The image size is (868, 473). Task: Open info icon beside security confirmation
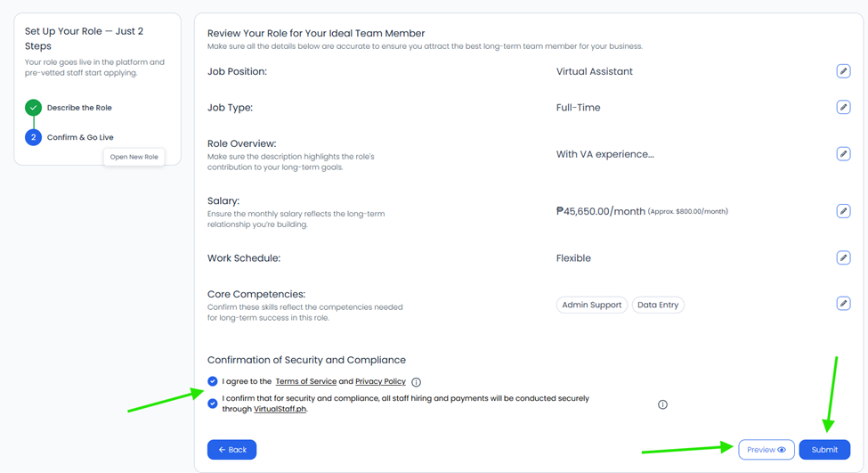(x=662, y=404)
